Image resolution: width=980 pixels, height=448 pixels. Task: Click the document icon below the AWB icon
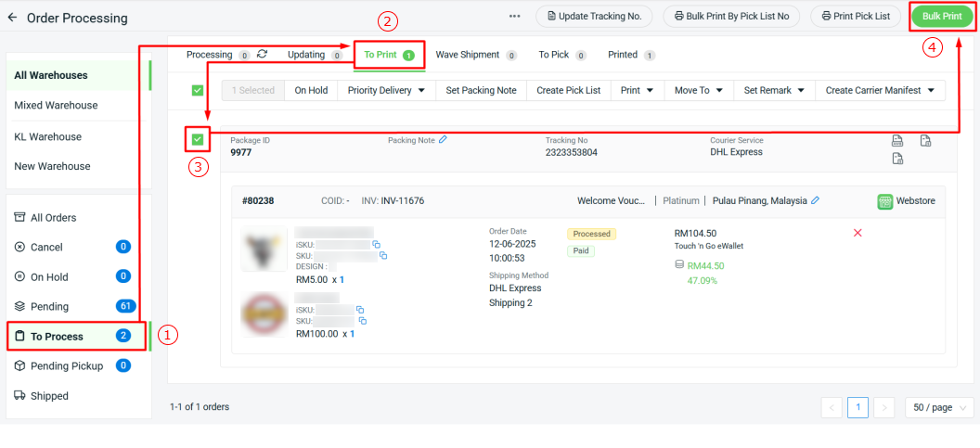pos(896,159)
